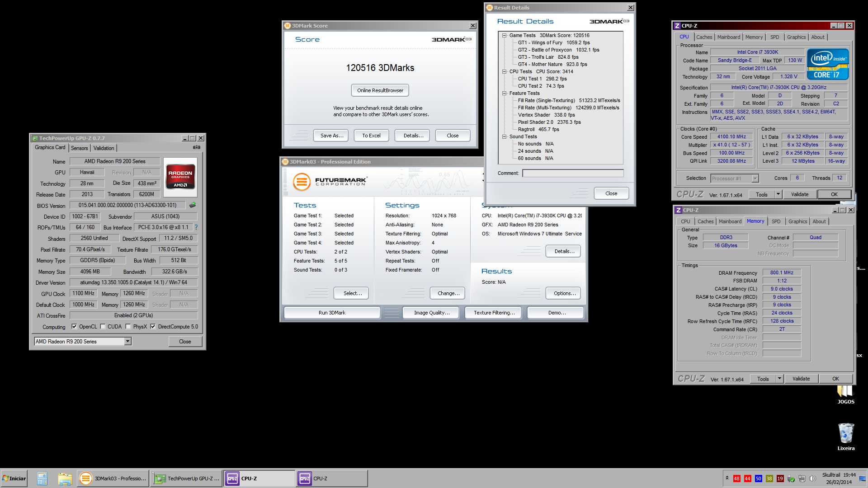Click the taskbar clock showing 19:44
Screen dimensions: 868x488
pyautogui.click(x=839, y=479)
